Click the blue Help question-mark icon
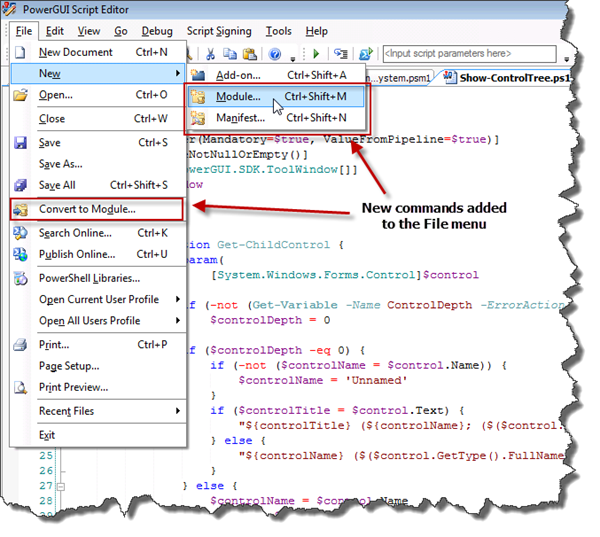 click(x=274, y=54)
